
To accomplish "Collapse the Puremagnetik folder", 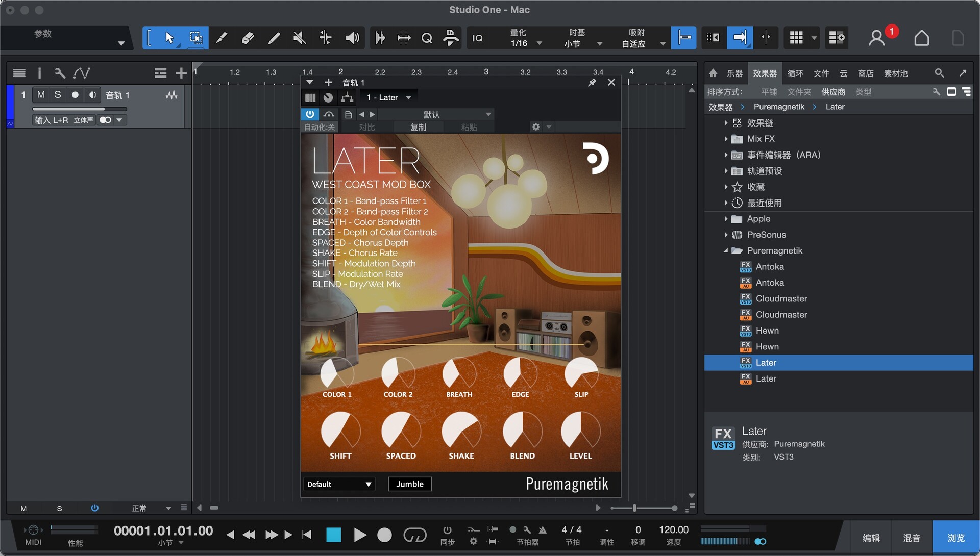I will click(726, 250).
